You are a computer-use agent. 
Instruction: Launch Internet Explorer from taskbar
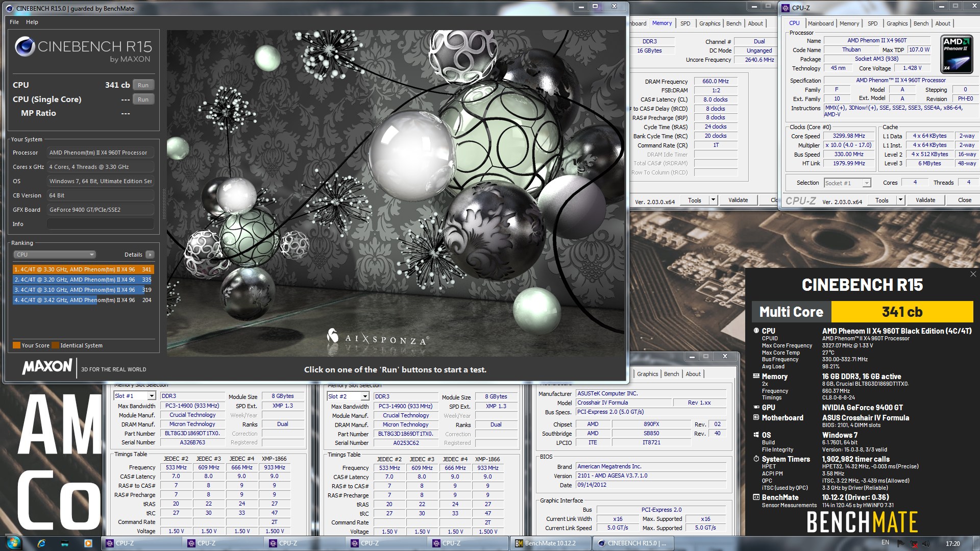coord(41,543)
